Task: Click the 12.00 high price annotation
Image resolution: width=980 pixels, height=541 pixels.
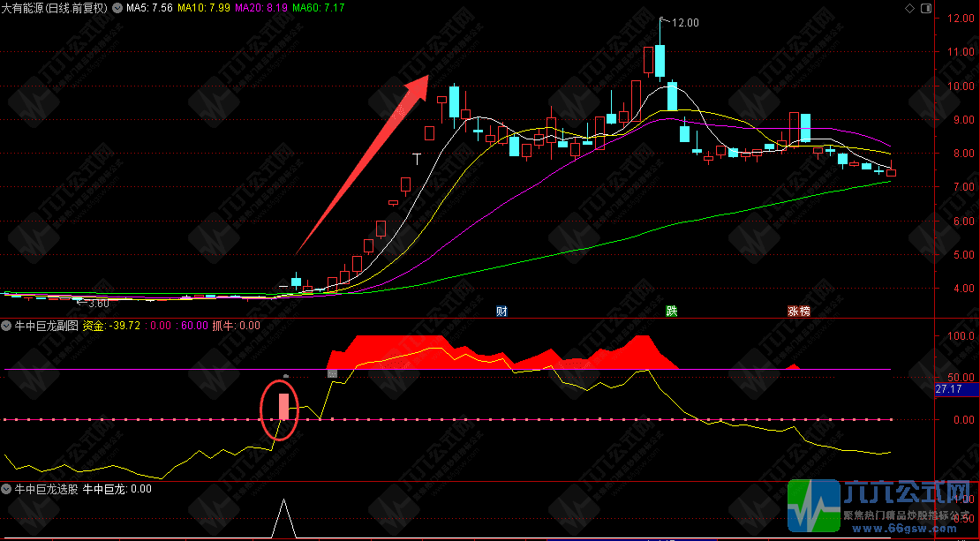Action: pos(685,23)
